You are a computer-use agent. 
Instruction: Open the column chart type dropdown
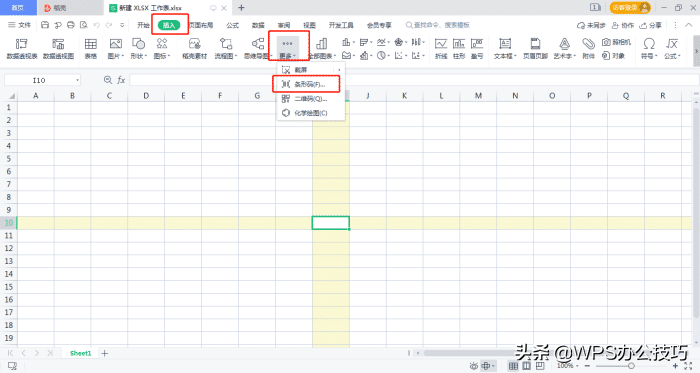coord(348,42)
